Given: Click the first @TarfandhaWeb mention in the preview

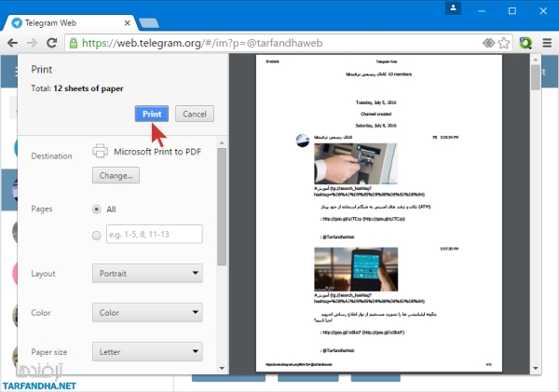Looking at the screenshot, I should point(338,237).
